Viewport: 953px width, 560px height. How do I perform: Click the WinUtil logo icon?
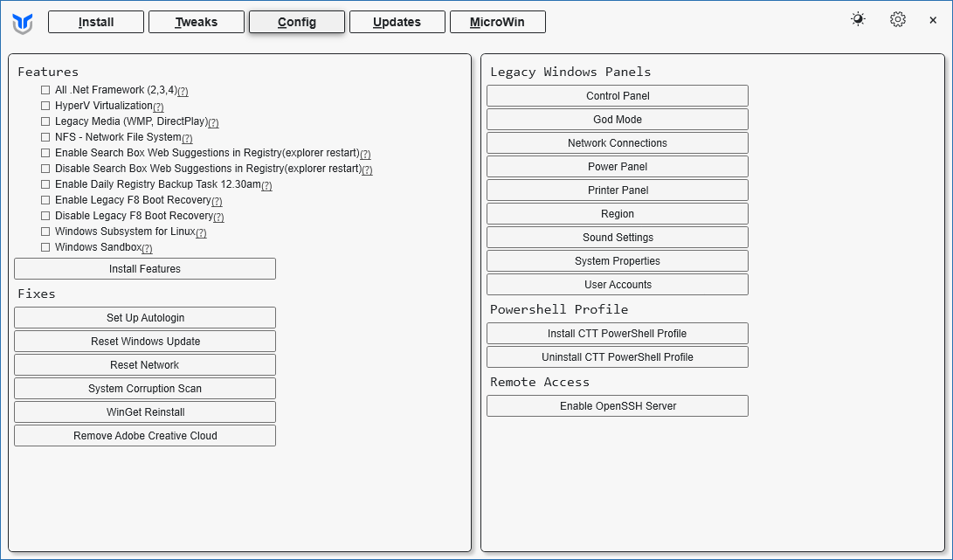pos(23,24)
